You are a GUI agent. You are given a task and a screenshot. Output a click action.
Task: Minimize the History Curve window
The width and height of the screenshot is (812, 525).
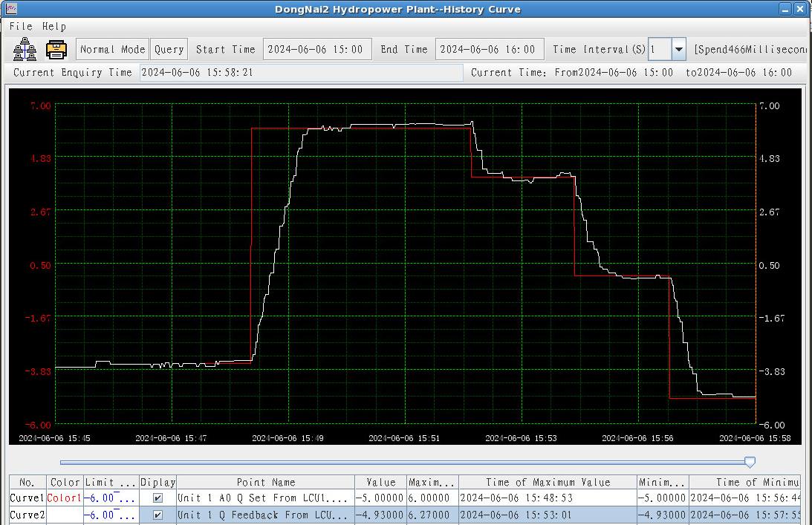[x=785, y=10]
